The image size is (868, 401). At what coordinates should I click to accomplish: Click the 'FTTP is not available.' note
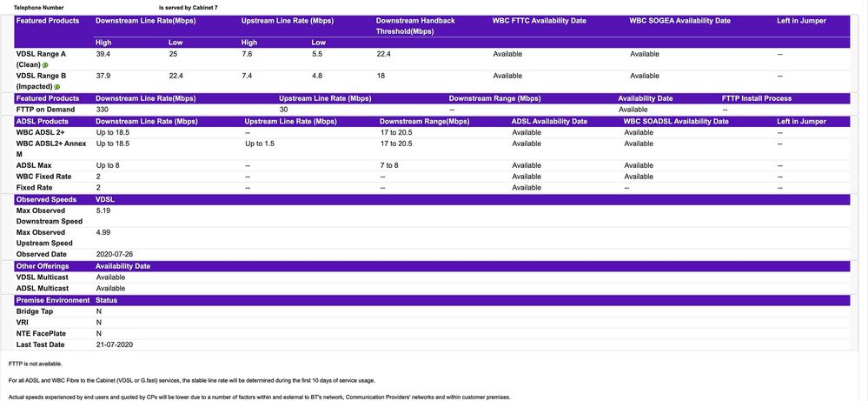[36, 364]
